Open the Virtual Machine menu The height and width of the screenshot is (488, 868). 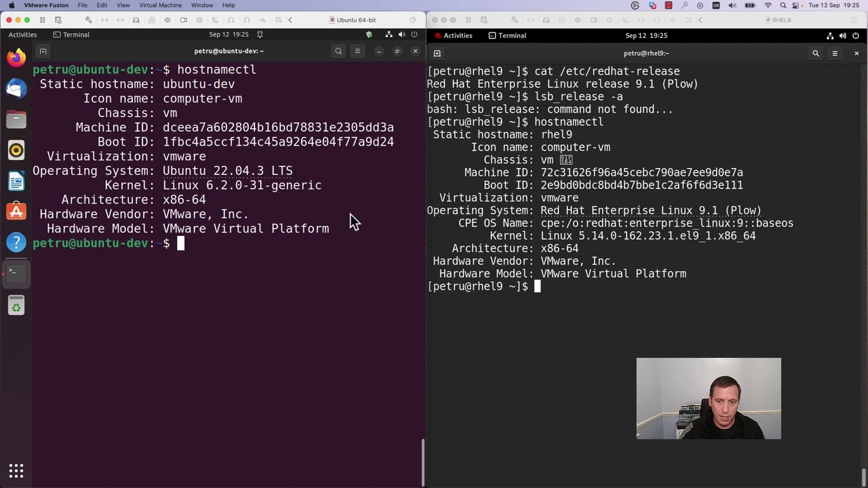click(160, 5)
